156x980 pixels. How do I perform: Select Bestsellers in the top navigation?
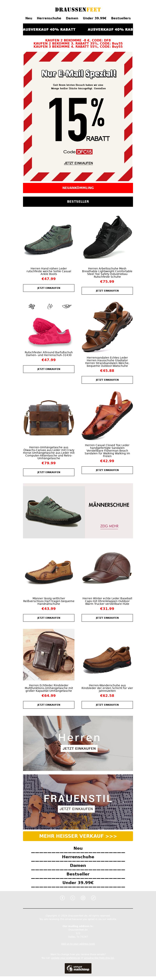tap(121, 18)
